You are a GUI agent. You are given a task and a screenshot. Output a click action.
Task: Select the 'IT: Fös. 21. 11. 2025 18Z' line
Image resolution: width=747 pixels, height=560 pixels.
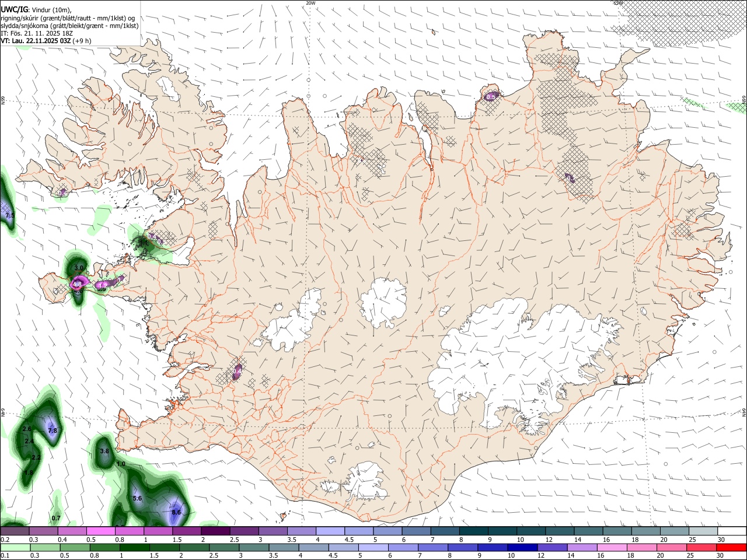[x=36, y=33]
